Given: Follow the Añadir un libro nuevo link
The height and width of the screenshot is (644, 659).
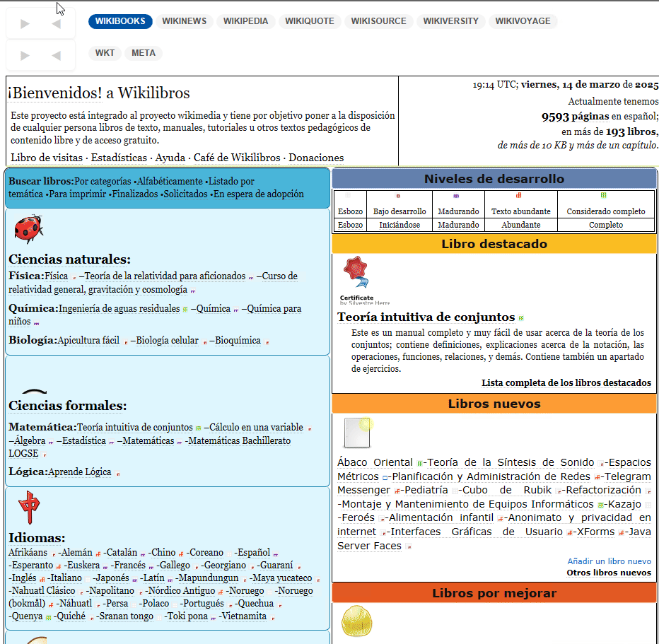Looking at the screenshot, I should coord(609,561).
